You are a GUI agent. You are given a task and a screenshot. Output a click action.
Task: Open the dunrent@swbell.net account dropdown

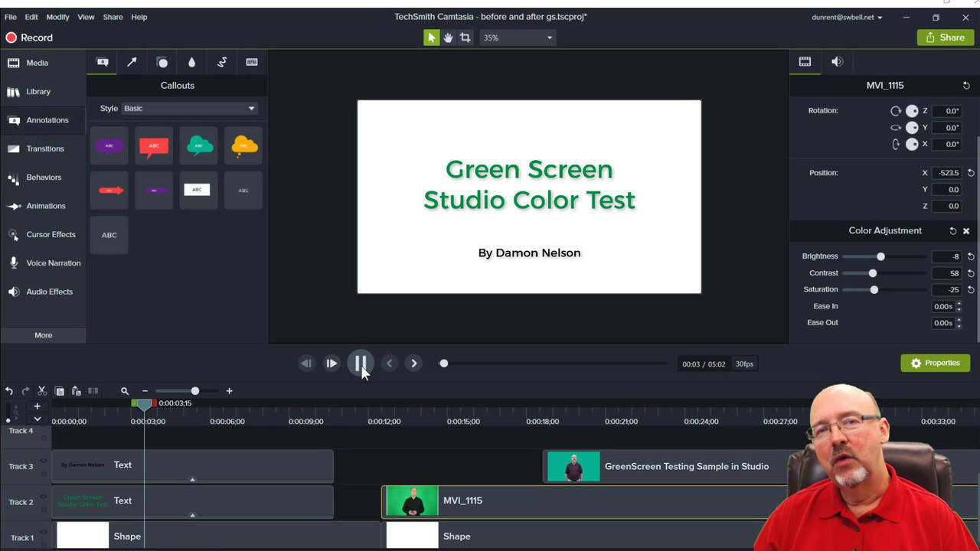click(844, 16)
